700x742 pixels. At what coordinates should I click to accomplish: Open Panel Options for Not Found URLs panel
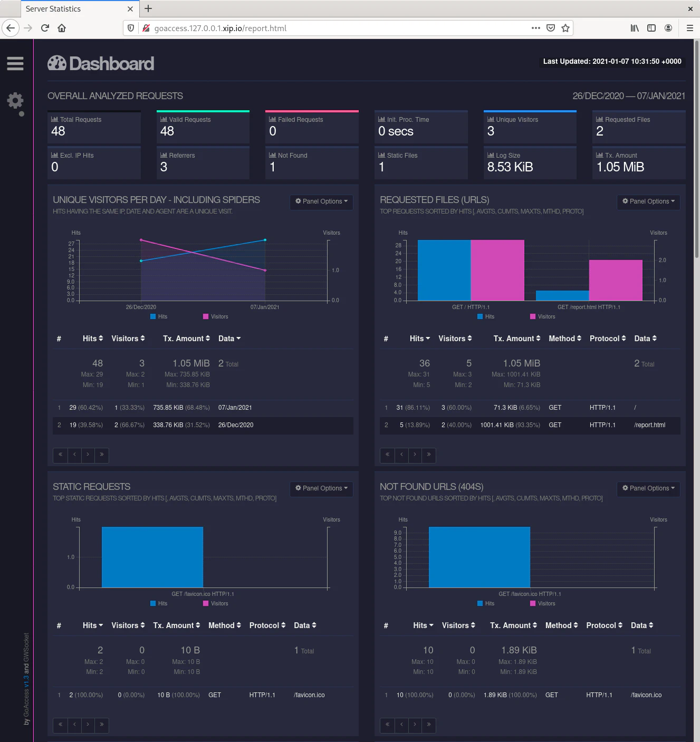648,488
